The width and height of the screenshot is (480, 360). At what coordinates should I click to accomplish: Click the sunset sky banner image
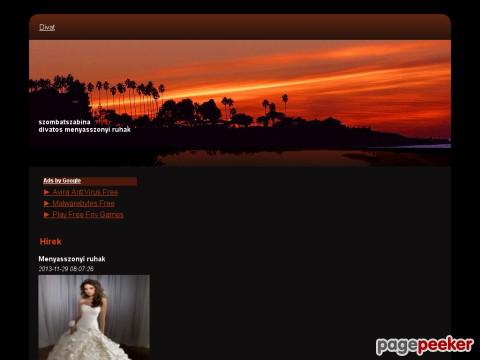(240, 103)
